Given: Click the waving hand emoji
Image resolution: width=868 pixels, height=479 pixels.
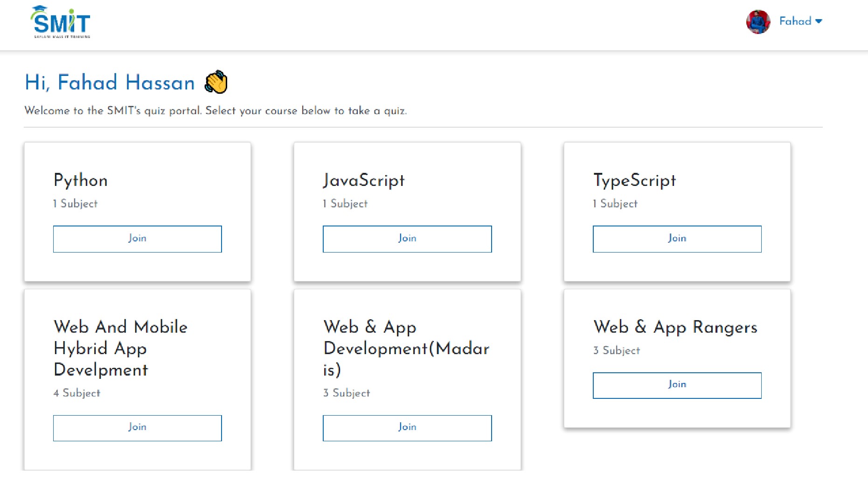Looking at the screenshot, I should pyautogui.click(x=216, y=82).
